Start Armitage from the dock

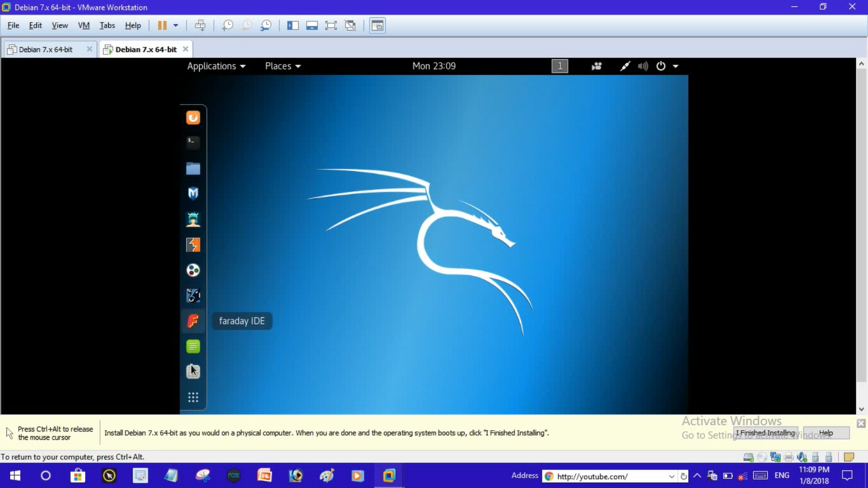pyautogui.click(x=193, y=219)
